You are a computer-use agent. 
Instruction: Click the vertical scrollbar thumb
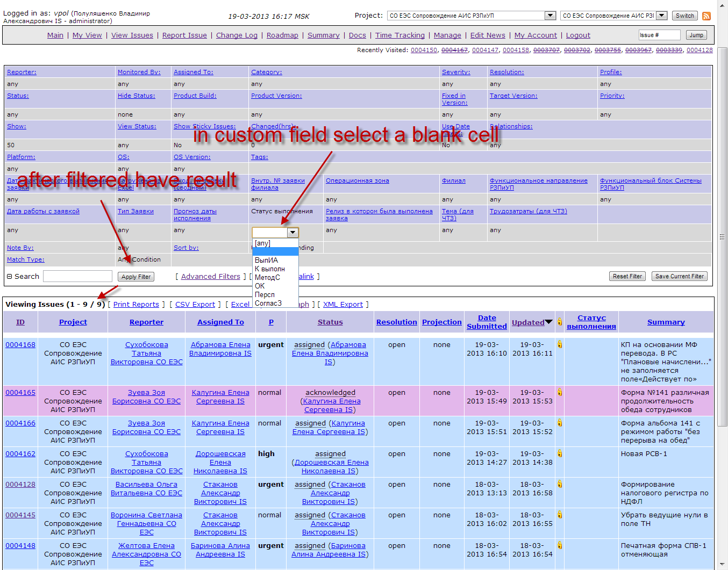723,236
